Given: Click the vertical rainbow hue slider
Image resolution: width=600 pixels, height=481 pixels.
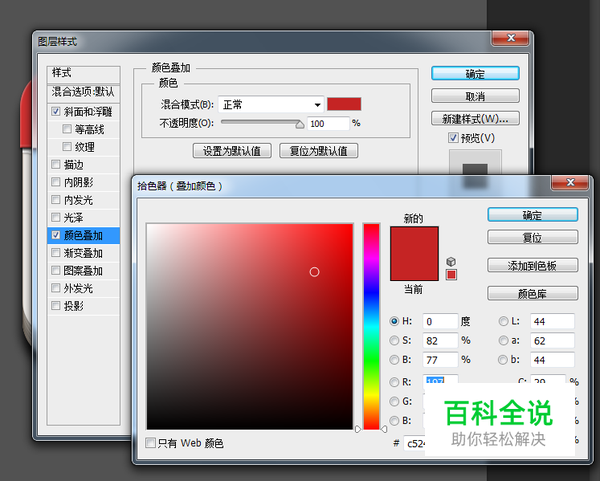Looking at the screenshot, I should 371,326.
